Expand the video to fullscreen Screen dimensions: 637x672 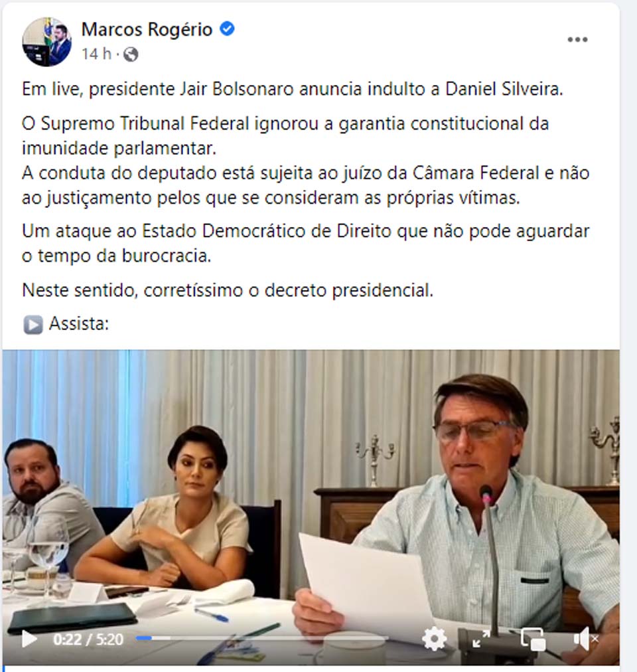(x=481, y=639)
